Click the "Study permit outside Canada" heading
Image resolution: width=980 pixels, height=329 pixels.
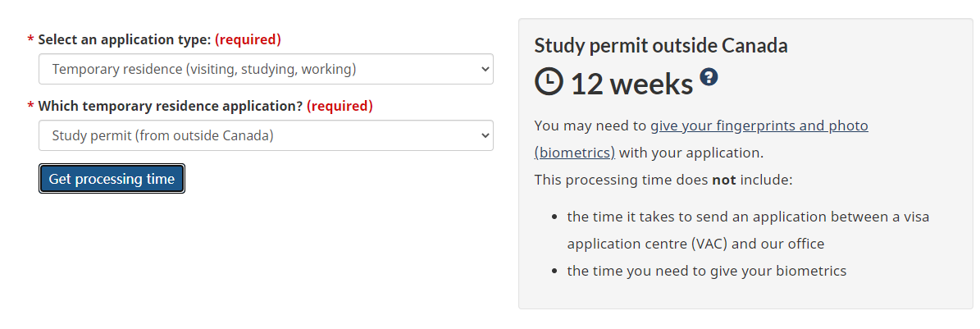click(660, 46)
